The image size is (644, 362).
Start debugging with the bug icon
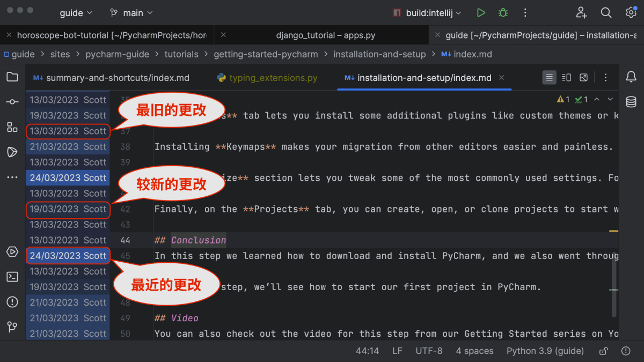[503, 13]
